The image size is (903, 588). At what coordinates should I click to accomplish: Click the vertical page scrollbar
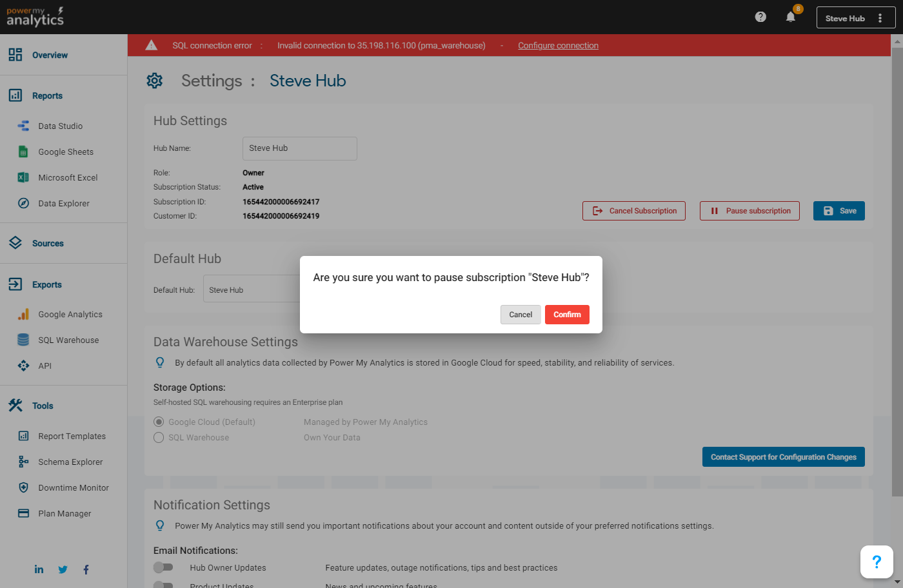click(x=897, y=258)
